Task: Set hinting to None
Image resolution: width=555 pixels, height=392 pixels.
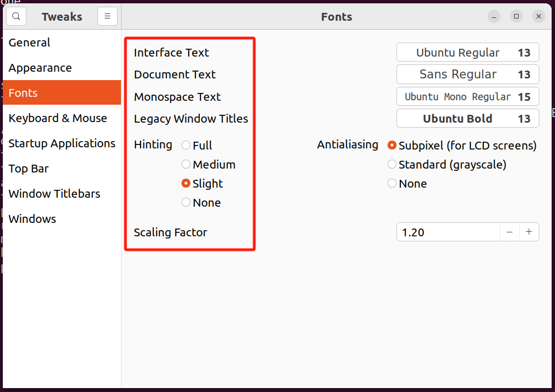Action: coord(186,203)
